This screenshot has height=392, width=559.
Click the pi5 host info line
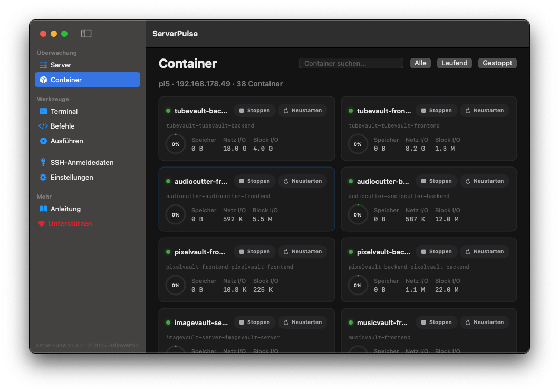click(x=220, y=84)
